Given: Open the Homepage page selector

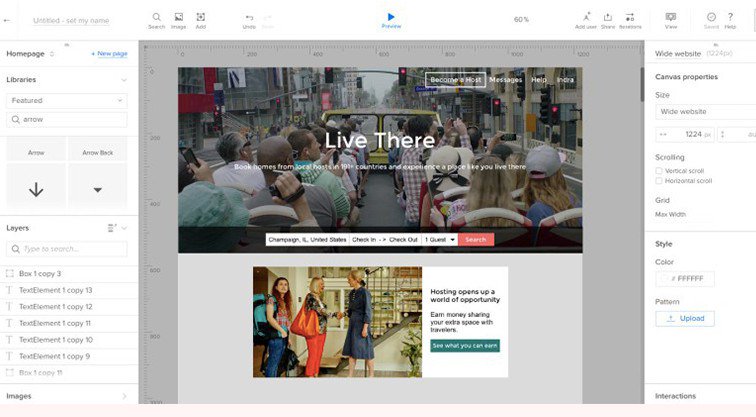Looking at the screenshot, I should click(30, 54).
